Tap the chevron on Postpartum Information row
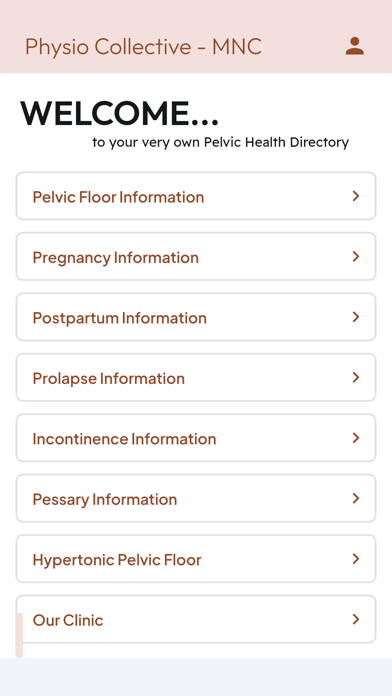Viewport: 392px width, 696px height. (x=356, y=317)
